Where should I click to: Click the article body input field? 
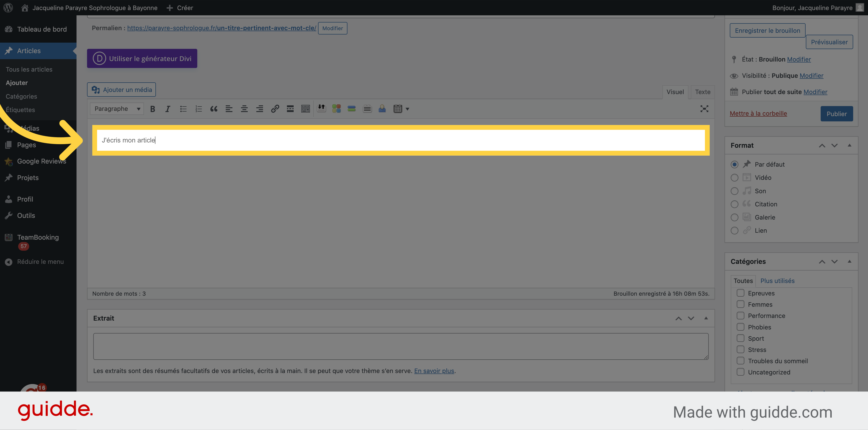(x=401, y=140)
